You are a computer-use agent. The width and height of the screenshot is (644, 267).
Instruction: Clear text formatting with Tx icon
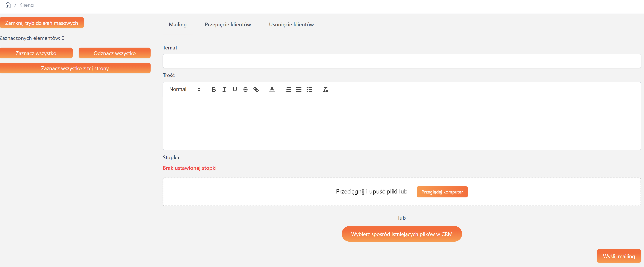[x=325, y=90]
